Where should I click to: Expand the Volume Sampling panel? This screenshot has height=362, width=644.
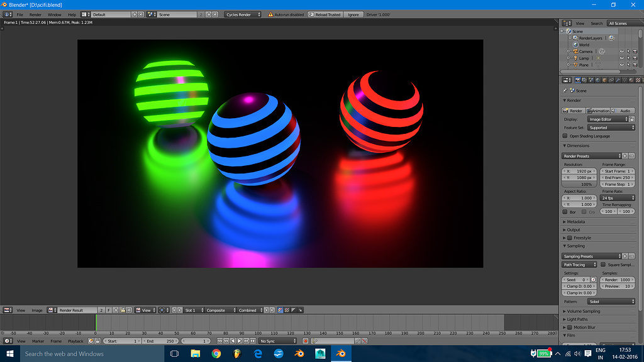point(583,311)
